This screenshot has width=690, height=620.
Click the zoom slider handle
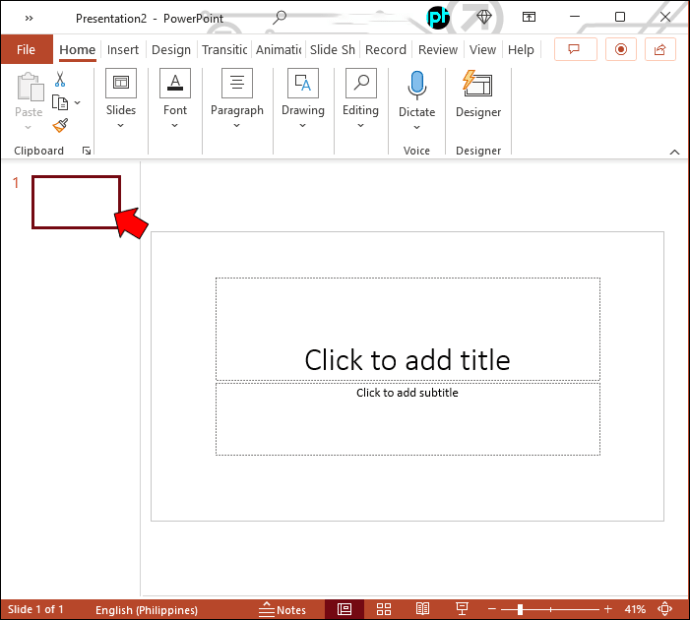coord(520,609)
